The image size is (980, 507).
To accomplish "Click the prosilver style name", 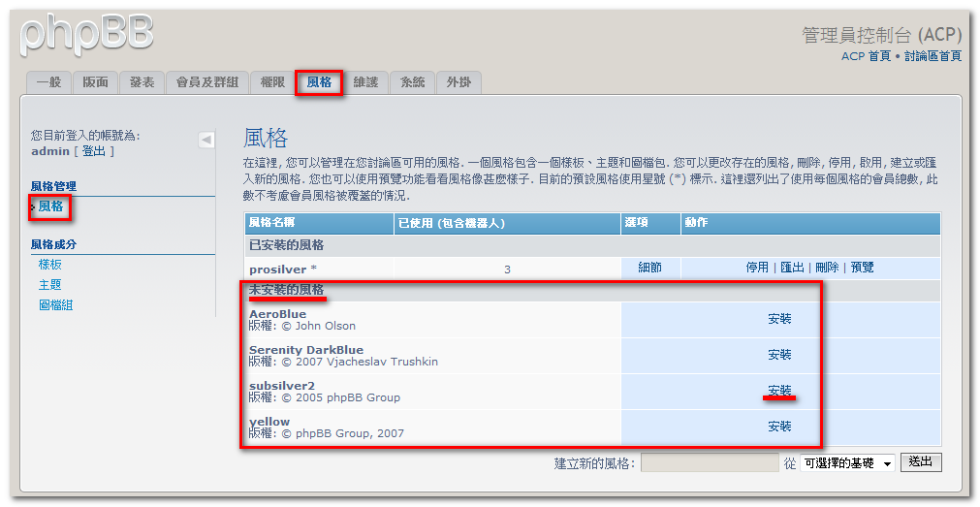I will click(x=277, y=269).
